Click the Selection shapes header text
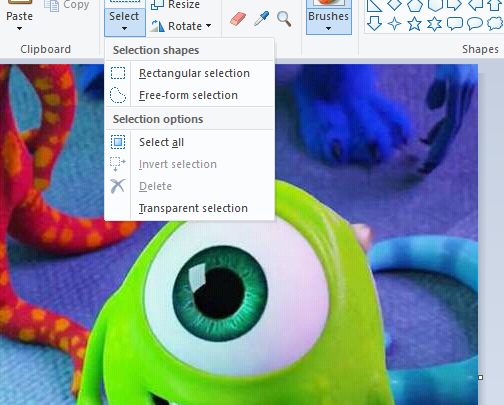The image size is (504, 405). (x=156, y=50)
